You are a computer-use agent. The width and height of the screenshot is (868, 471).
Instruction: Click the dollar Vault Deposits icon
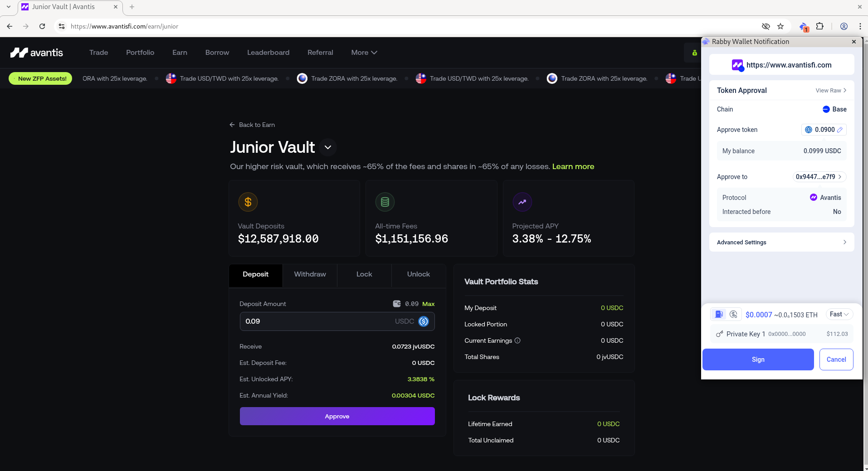pyautogui.click(x=248, y=202)
